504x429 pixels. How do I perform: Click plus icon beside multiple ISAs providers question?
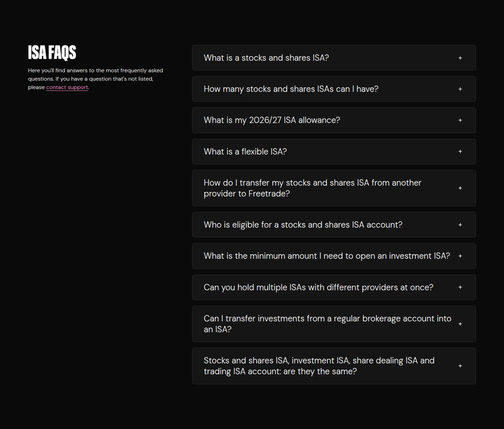460,288
